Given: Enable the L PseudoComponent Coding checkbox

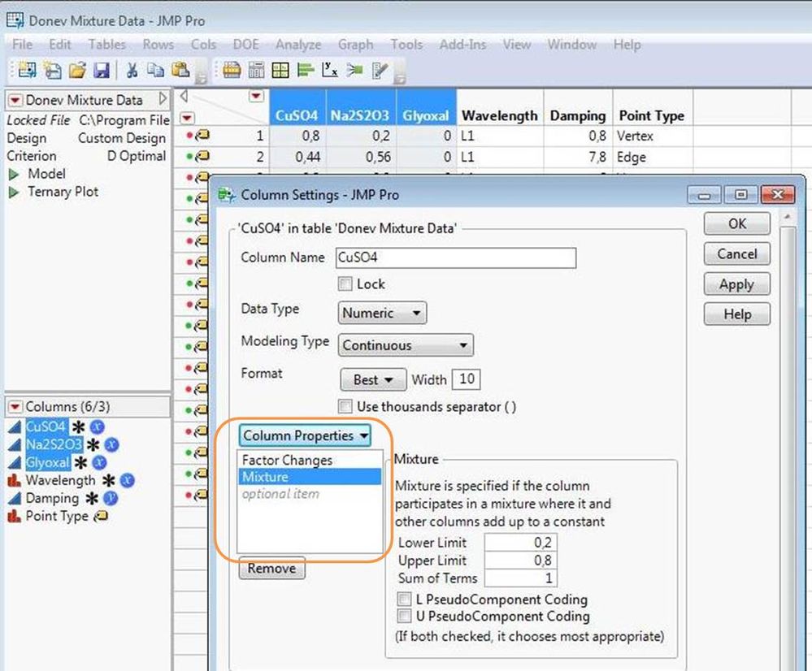Looking at the screenshot, I should 404,600.
